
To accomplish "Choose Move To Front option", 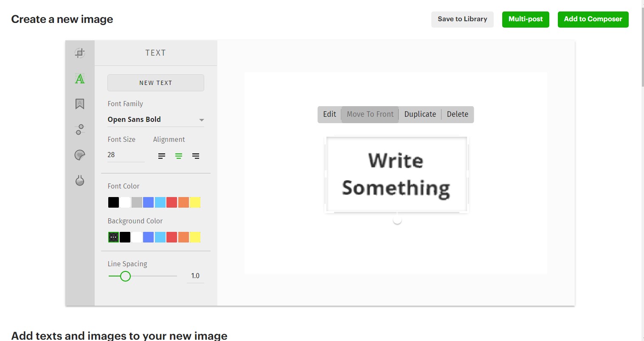I will click(x=370, y=114).
